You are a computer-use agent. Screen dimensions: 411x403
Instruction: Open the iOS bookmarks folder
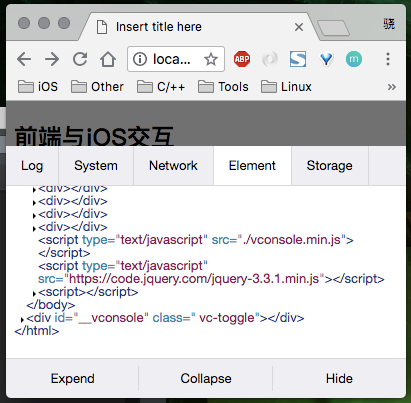38,87
